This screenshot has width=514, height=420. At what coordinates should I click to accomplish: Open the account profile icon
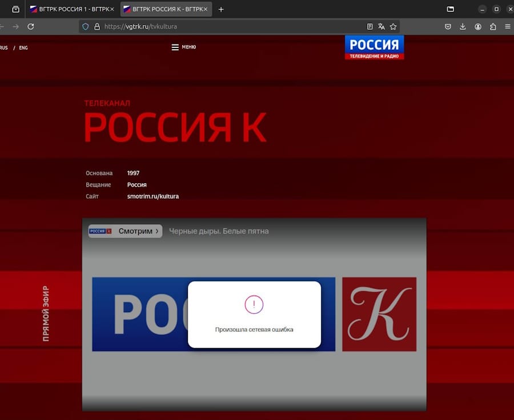pyautogui.click(x=478, y=27)
